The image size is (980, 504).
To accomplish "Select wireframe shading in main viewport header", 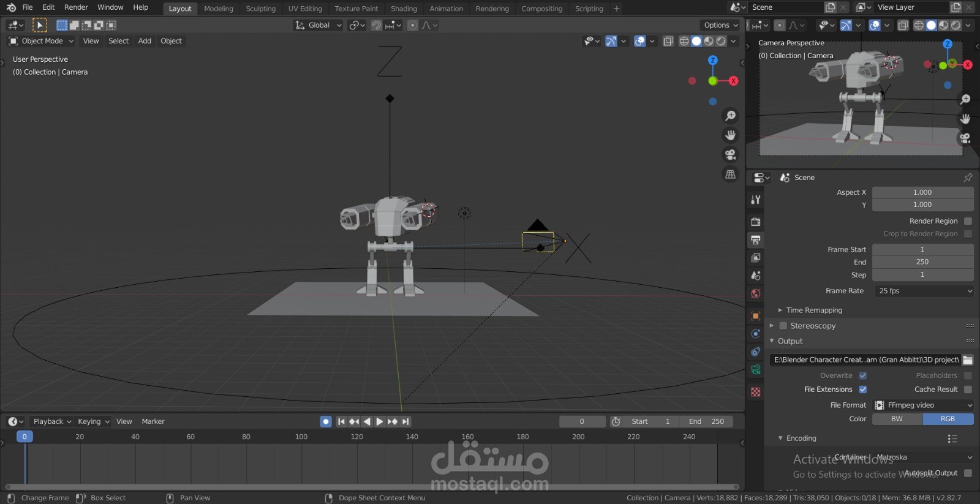I will pos(684,41).
